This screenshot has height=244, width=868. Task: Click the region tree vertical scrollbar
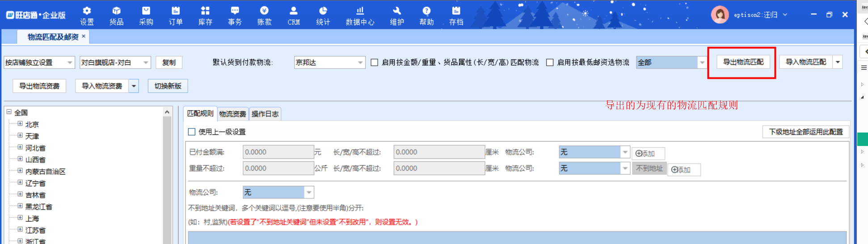[x=167, y=179]
